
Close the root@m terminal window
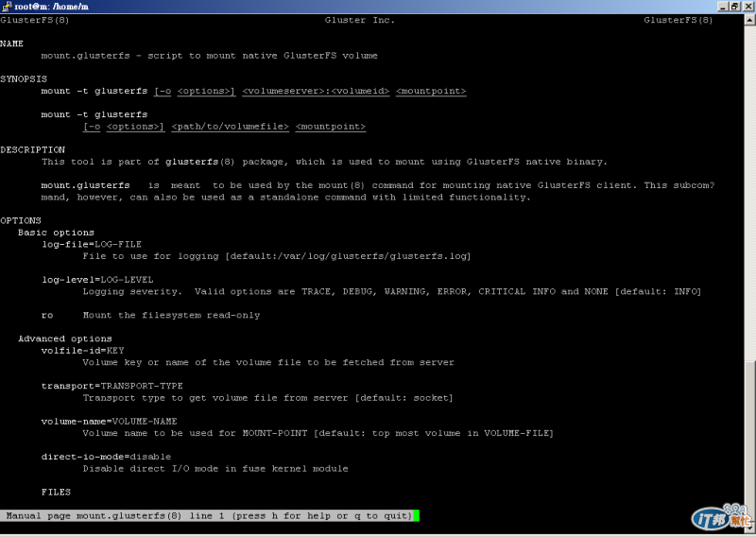pyautogui.click(x=748, y=7)
